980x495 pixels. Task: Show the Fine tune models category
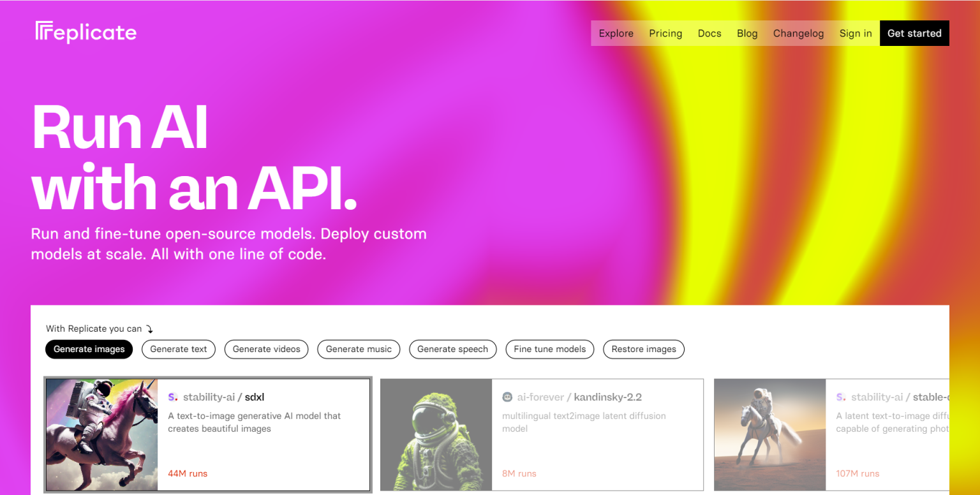pyautogui.click(x=549, y=349)
